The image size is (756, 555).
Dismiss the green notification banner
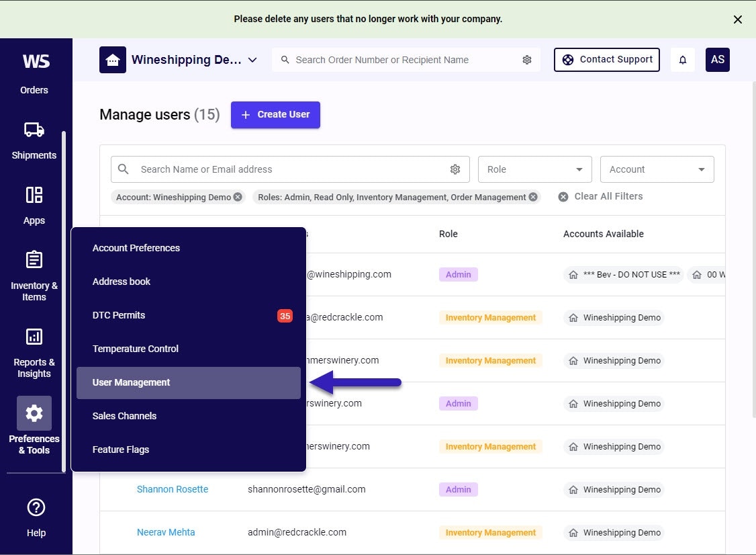[738, 19]
